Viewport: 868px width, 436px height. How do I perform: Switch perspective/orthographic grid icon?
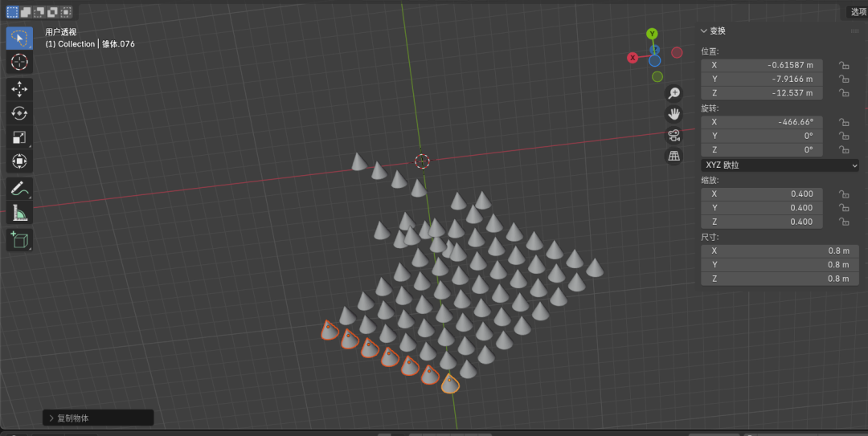pyautogui.click(x=674, y=156)
